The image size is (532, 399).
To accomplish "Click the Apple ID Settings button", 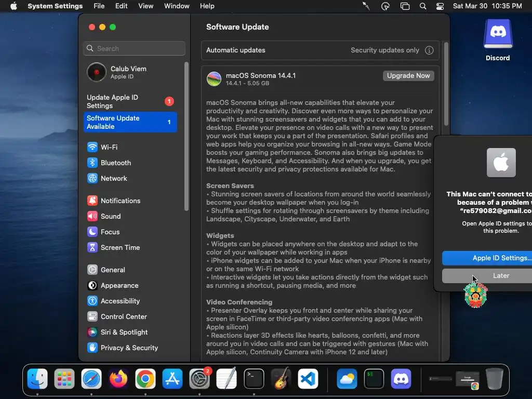I will coord(487,258).
